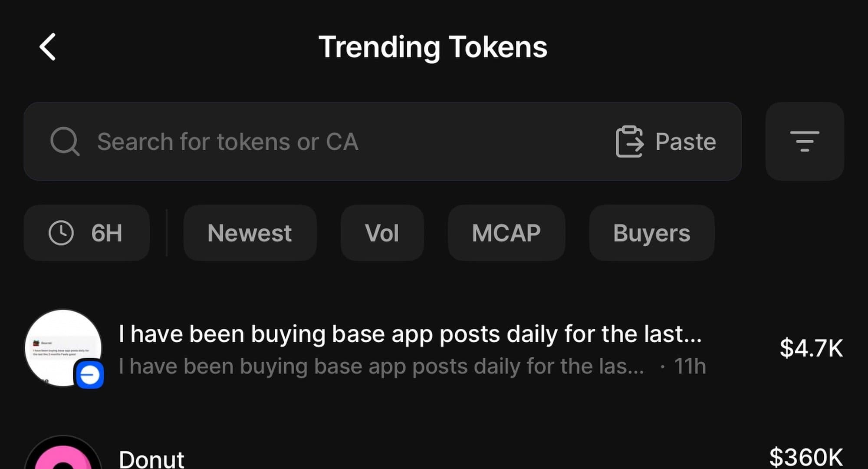Sort tokens by Buyers
Viewport: 868px width, 469px height.
click(x=651, y=233)
